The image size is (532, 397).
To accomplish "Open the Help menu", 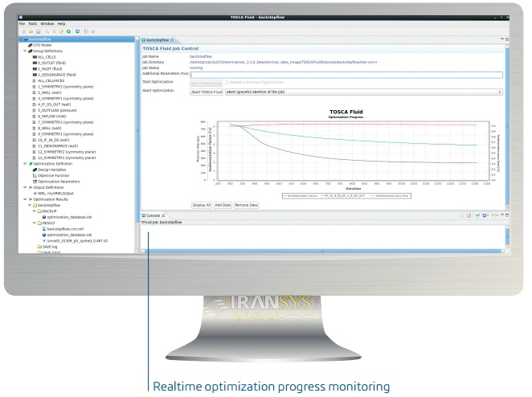I will pyautogui.click(x=61, y=24).
